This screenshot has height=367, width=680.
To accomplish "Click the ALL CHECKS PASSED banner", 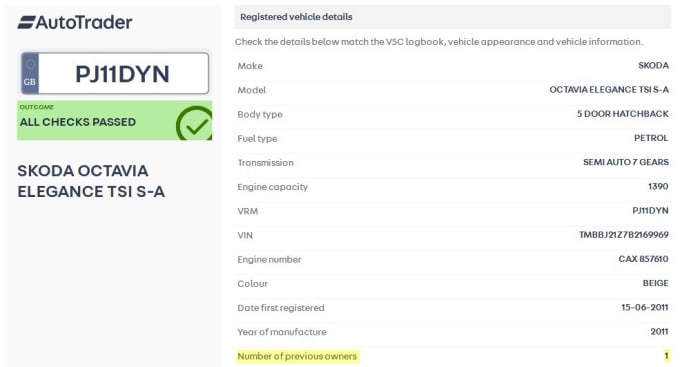I will pos(114,121).
